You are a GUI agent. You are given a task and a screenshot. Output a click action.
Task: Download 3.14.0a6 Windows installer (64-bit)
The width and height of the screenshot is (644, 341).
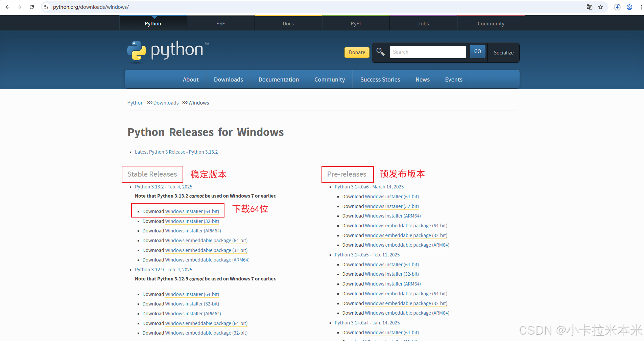click(392, 197)
